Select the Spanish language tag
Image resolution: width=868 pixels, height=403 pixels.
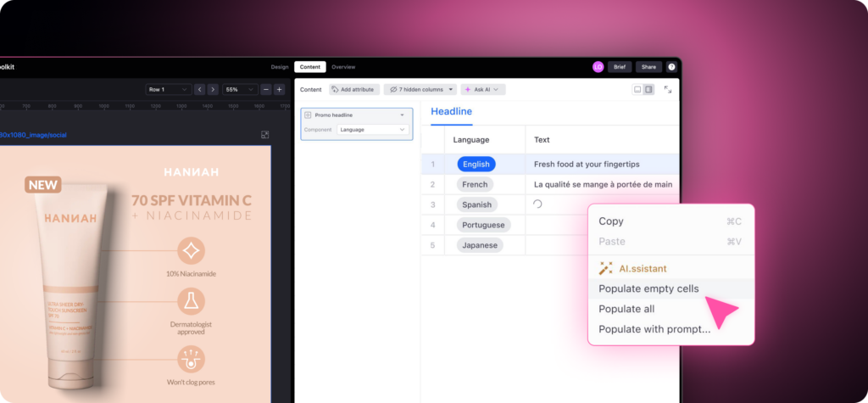(476, 204)
